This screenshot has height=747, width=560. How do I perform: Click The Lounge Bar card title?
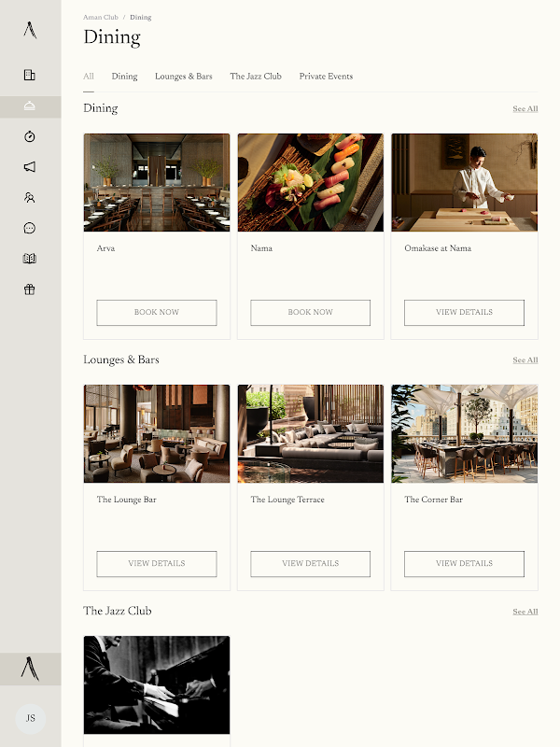point(127,500)
